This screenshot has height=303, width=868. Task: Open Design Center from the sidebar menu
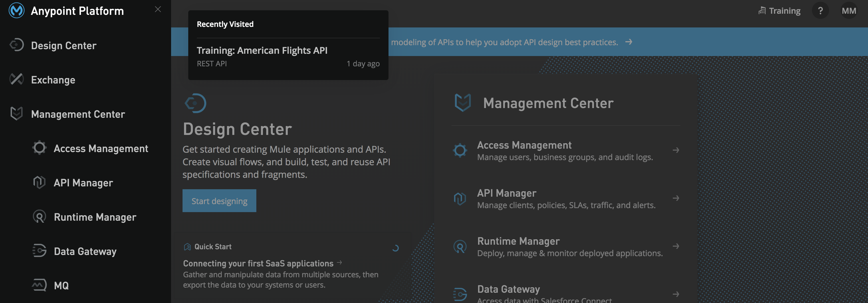pos(64,45)
